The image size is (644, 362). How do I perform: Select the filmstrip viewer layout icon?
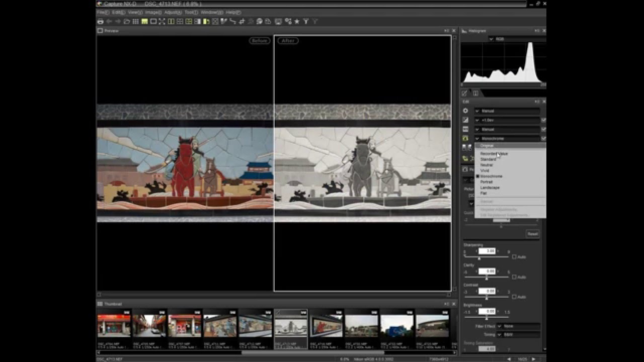coord(144,22)
